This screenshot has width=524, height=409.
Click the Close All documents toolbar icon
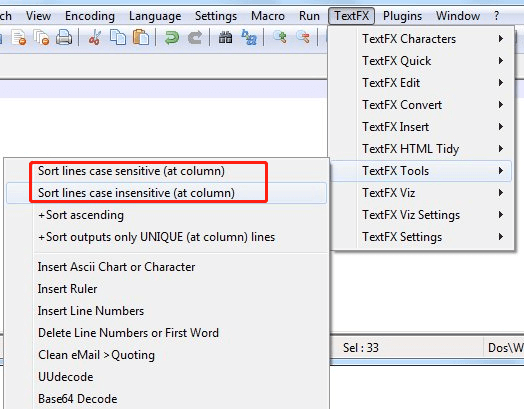pyautogui.click(x=41, y=37)
